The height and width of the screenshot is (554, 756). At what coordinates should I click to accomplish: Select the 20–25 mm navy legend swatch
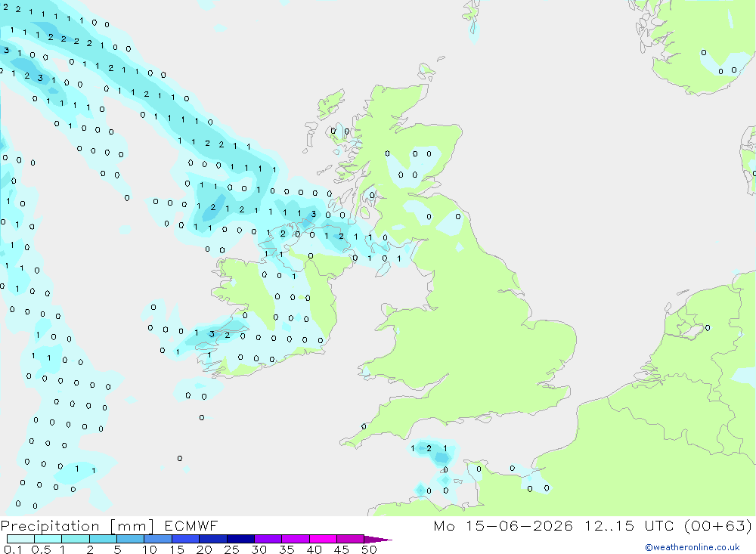tap(213, 539)
